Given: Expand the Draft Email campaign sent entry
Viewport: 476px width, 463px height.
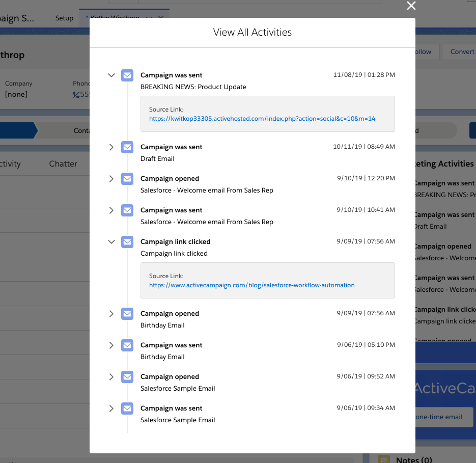Looking at the screenshot, I should pyautogui.click(x=111, y=147).
